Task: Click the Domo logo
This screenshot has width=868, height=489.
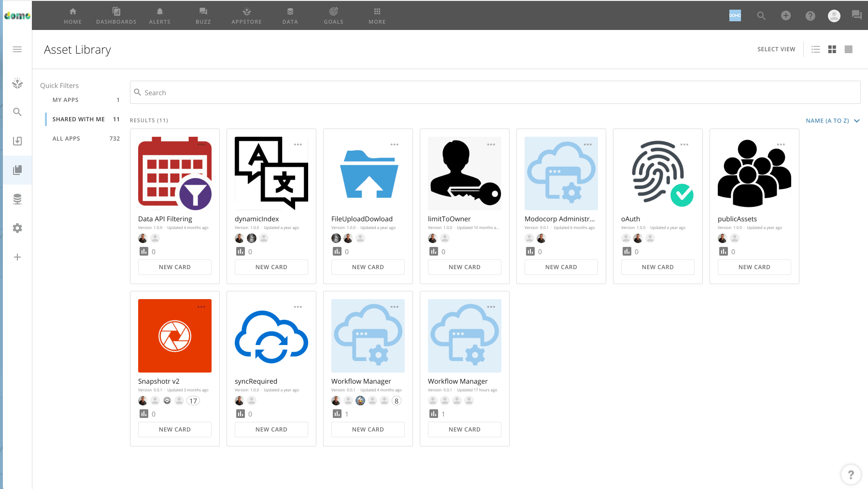Action: [17, 15]
